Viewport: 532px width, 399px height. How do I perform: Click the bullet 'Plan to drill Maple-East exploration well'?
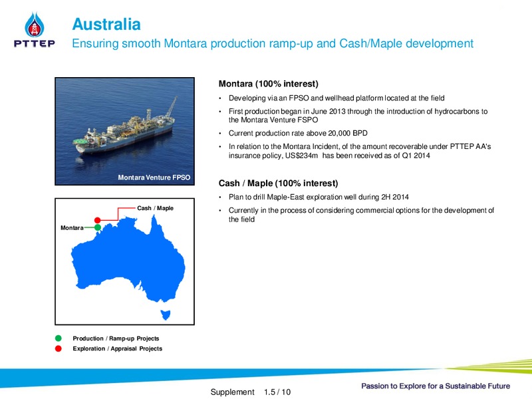(x=319, y=197)
